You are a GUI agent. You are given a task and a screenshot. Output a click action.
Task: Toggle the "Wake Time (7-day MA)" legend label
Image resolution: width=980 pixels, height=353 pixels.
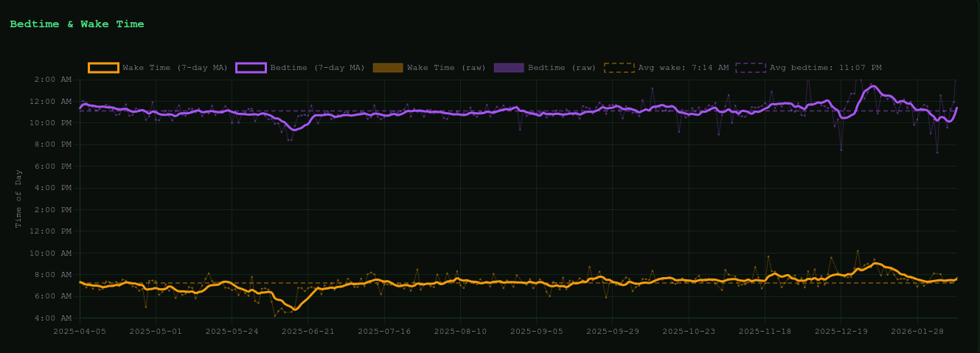175,68
